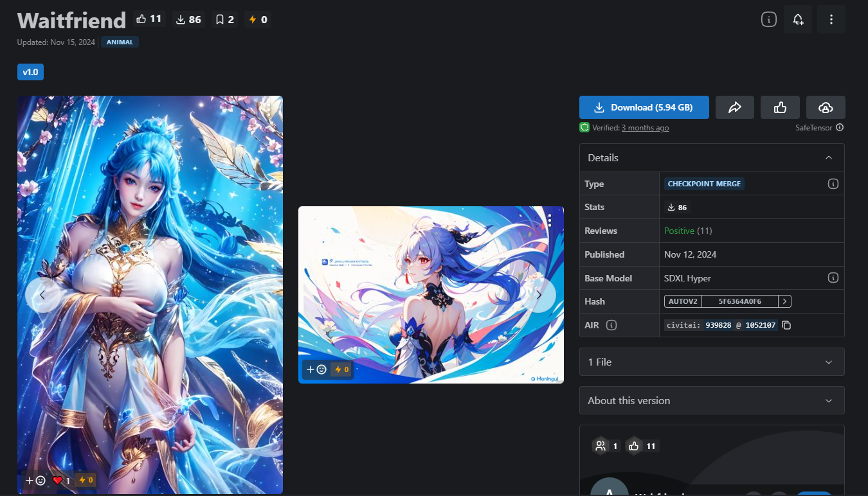Click the buzz tip on first image
This screenshot has height=496, width=868.
point(86,480)
